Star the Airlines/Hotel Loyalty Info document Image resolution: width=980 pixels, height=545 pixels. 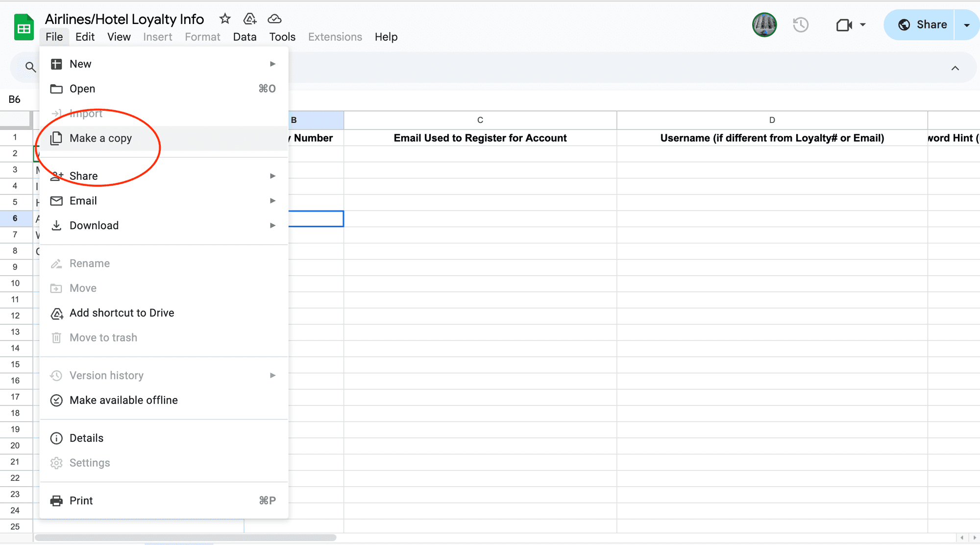(x=225, y=19)
